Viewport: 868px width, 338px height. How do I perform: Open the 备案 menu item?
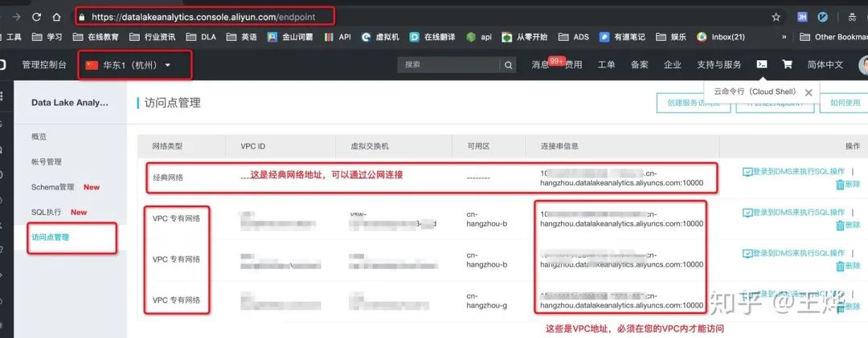pyautogui.click(x=640, y=65)
